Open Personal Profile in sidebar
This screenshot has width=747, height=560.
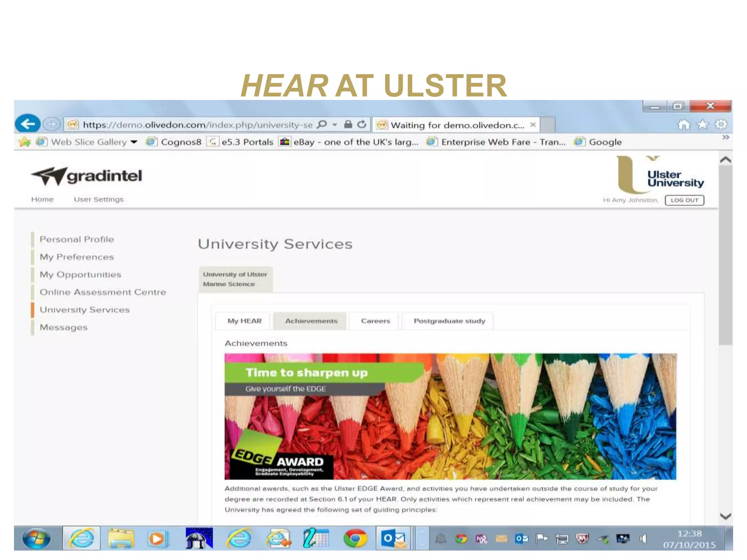[77, 240]
